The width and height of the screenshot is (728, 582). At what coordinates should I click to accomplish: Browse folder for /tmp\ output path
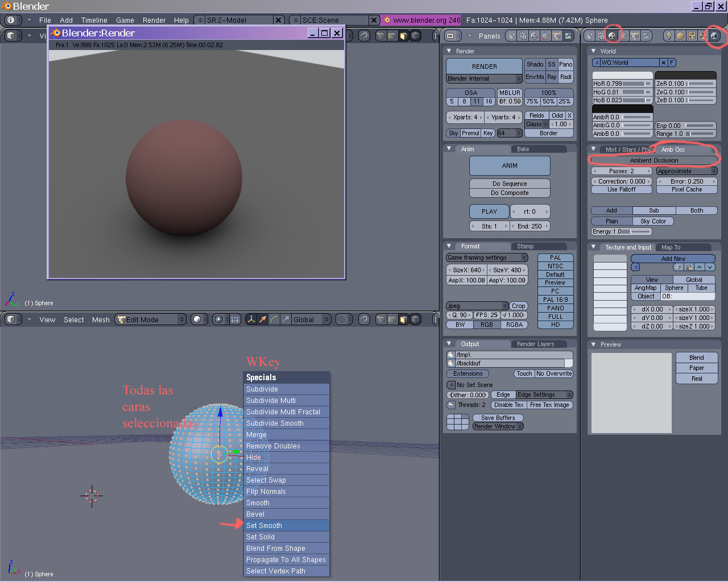coord(451,355)
